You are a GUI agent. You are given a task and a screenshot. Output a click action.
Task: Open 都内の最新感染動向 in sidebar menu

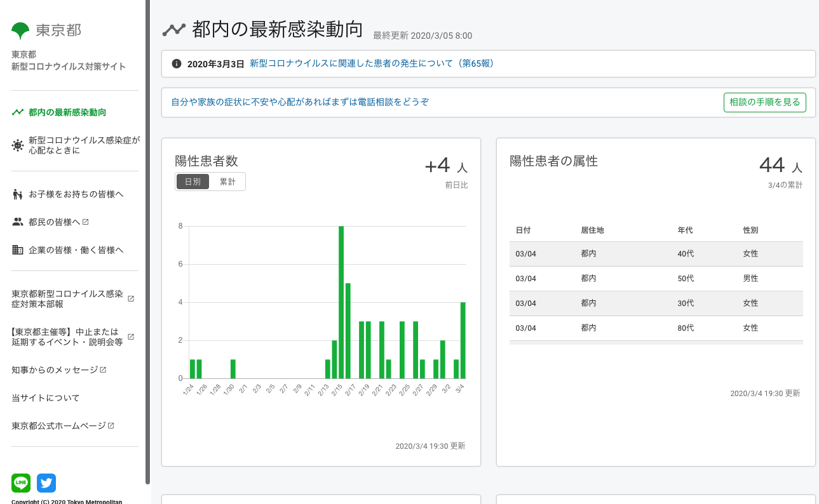point(67,112)
